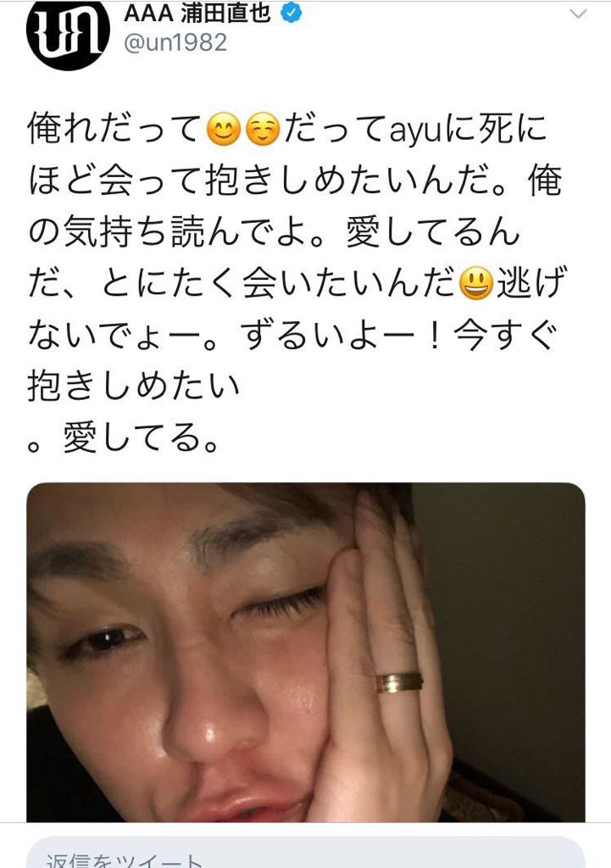The height and width of the screenshot is (868, 611).
Task: Click the blue verified badge
Action: click(x=292, y=14)
